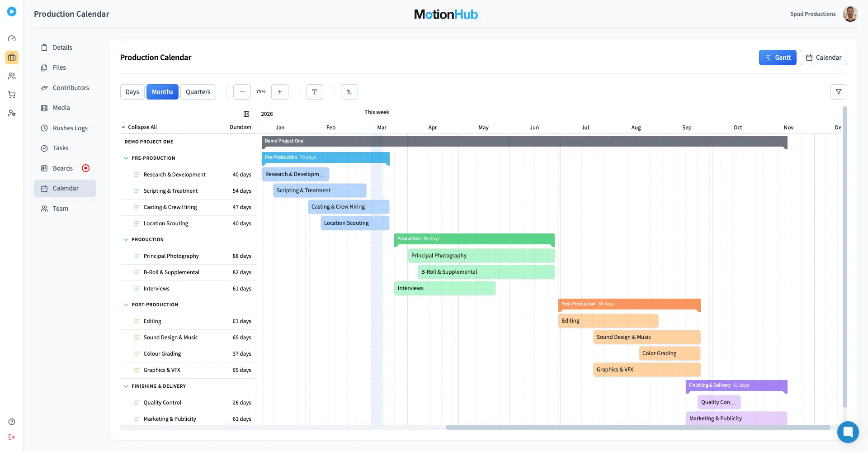
Task: Click the log out icon at bottom left
Action: click(12, 437)
